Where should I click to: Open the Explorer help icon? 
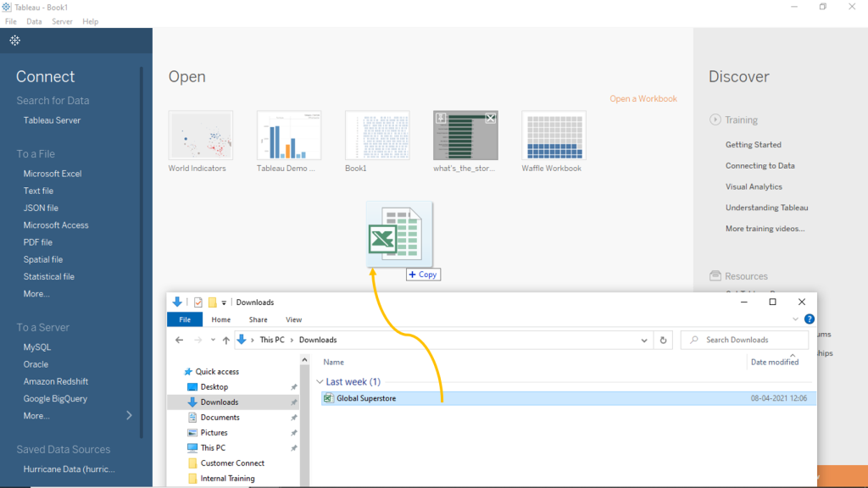point(810,319)
